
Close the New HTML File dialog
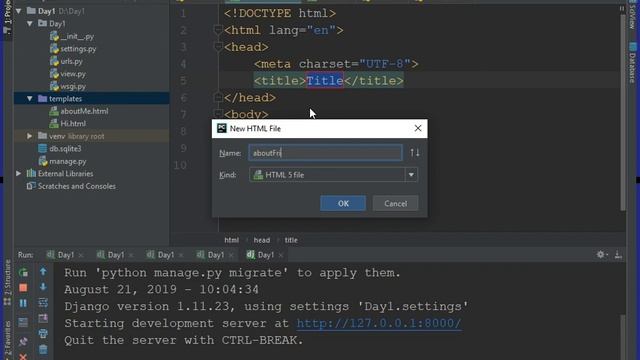point(418,128)
